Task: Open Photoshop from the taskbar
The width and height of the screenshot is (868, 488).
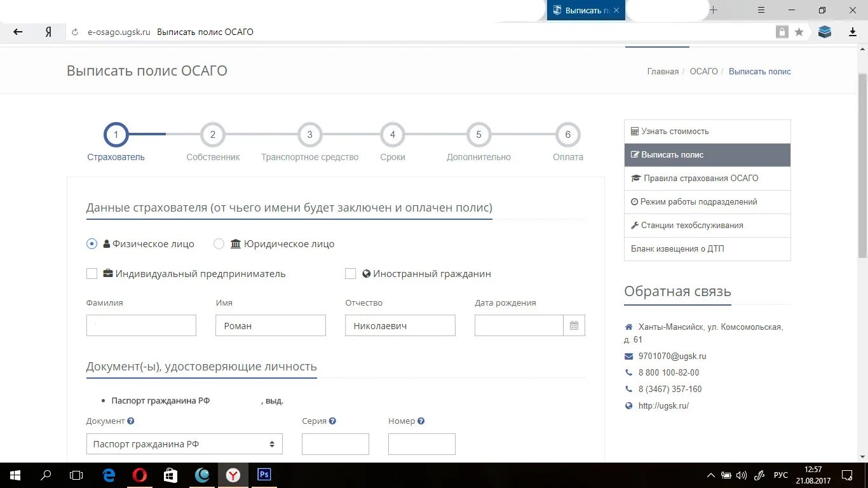Action: point(264,475)
